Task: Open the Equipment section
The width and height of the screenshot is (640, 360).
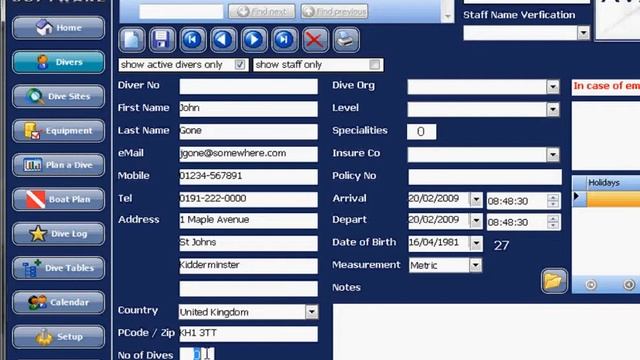Action: (x=58, y=131)
